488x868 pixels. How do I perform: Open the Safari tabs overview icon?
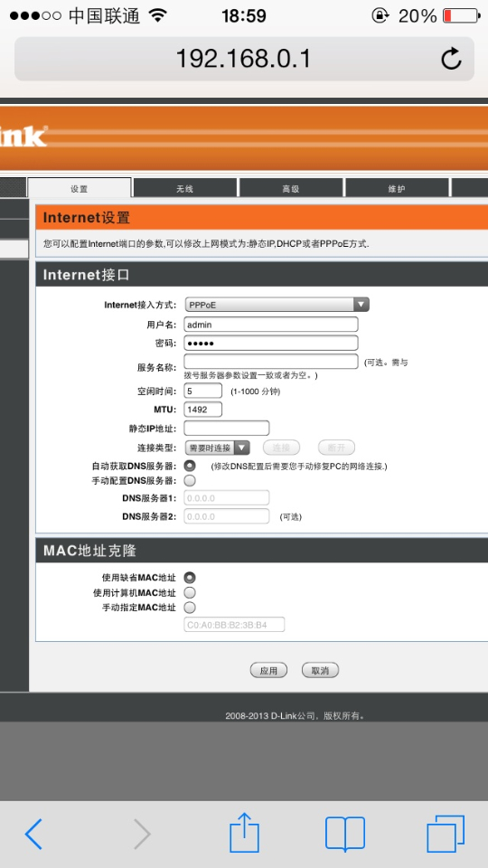point(446,834)
